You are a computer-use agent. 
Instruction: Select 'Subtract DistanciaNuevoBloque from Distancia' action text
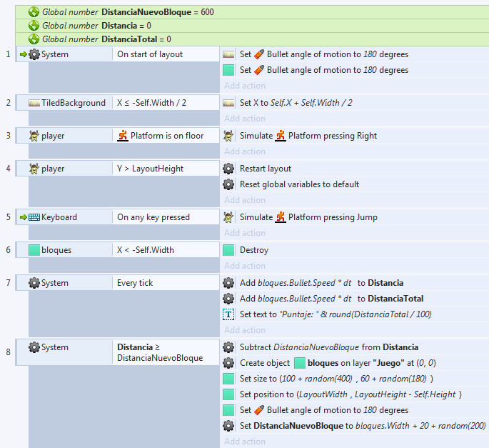click(328, 347)
